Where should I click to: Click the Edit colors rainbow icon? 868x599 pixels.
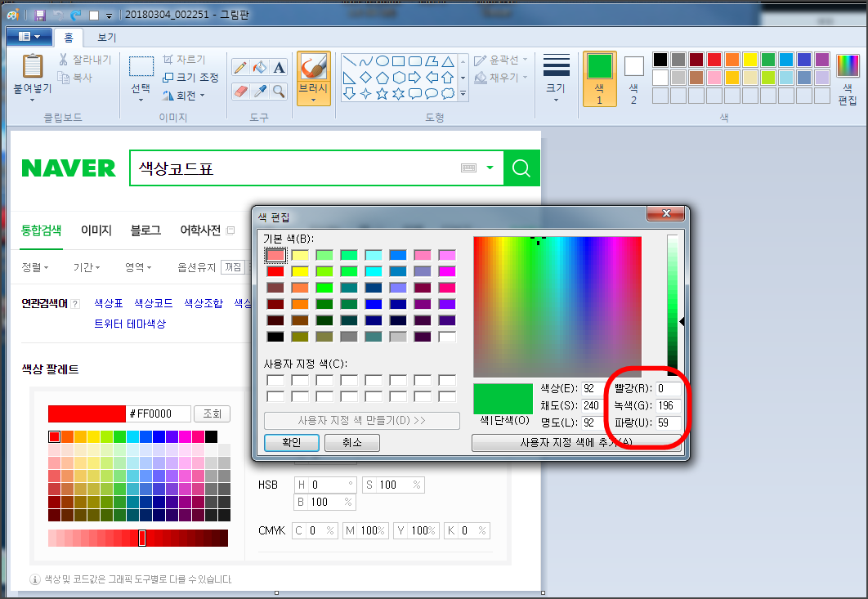(x=848, y=66)
